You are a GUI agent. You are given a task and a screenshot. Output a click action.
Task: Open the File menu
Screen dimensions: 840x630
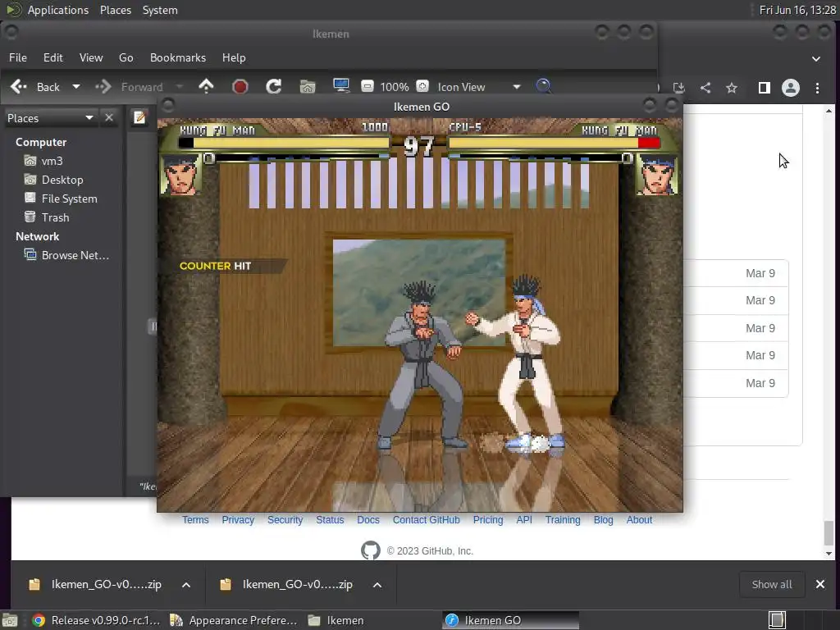tap(18, 57)
